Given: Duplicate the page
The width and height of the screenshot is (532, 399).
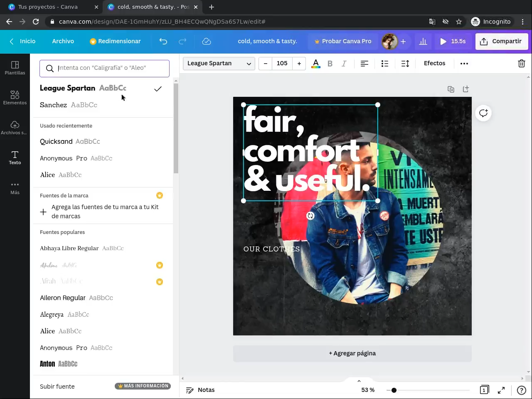Looking at the screenshot, I should pyautogui.click(x=451, y=89).
